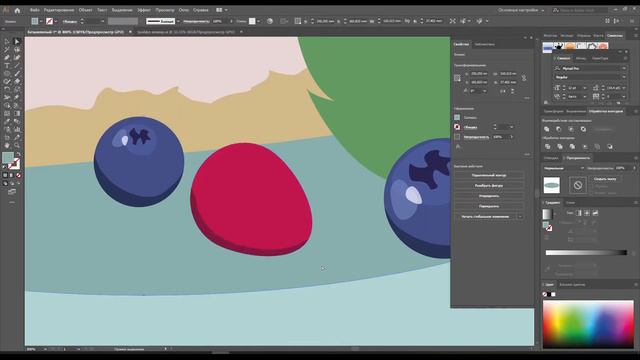Click the gradient slider bar
The image size is (640, 360).
click(x=586, y=253)
